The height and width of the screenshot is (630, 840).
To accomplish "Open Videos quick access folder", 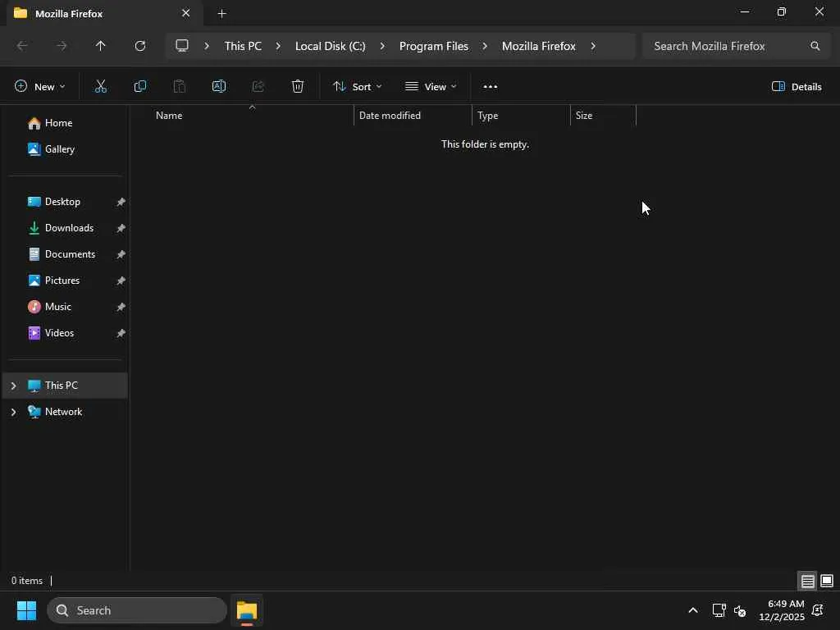I will (x=65, y=333).
